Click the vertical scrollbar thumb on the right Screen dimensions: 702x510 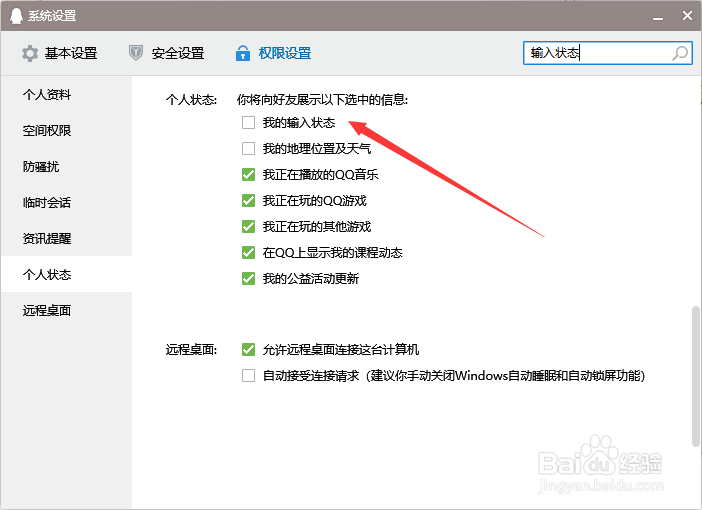click(695, 376)
